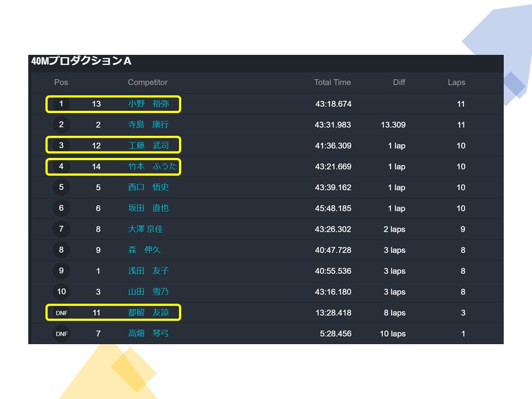Open competitor 寺島 康行's link
The width and height of the screenshot is (532, 399).
(148, 125)
